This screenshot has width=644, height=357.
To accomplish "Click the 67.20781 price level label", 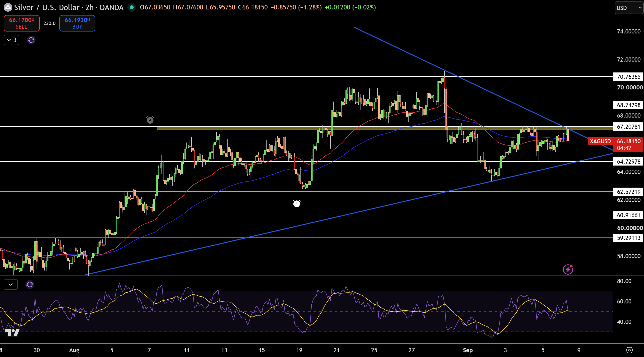I will (628, 127).
